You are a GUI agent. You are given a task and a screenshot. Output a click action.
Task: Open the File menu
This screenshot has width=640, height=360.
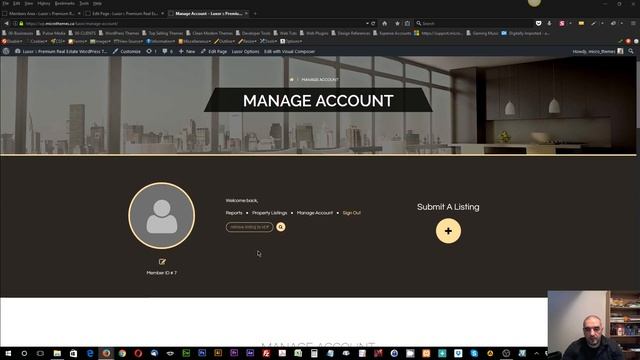(6, 3)
